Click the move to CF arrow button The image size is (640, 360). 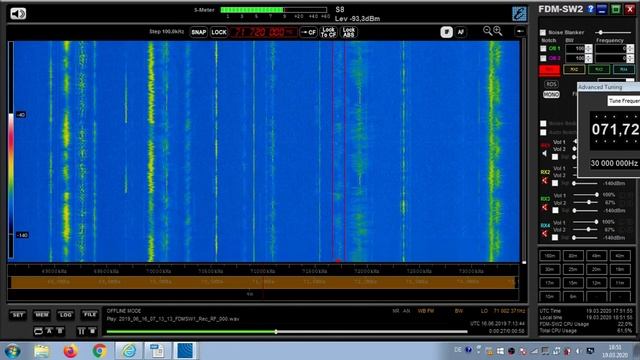click(308, 32)
